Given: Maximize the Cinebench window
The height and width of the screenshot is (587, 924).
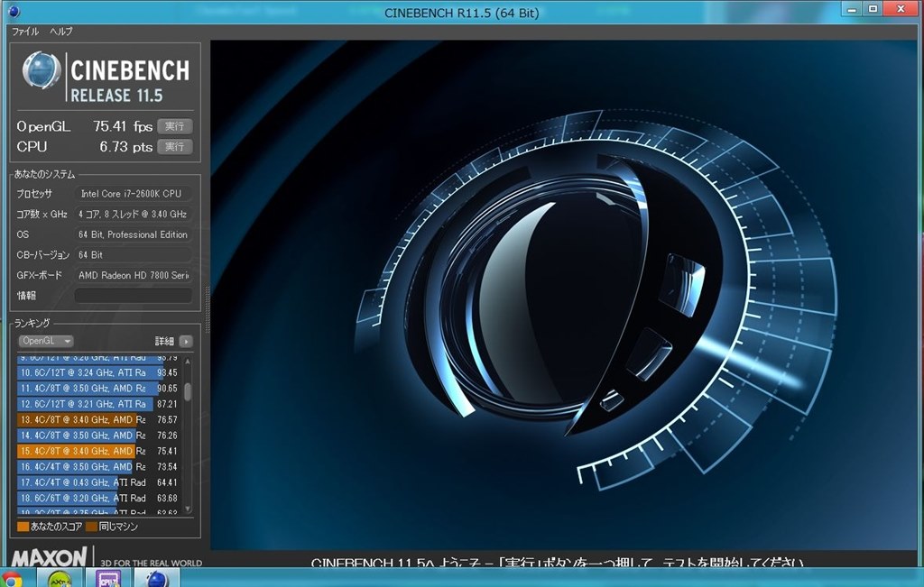Looking at the screenshot, I should (873, 9).
